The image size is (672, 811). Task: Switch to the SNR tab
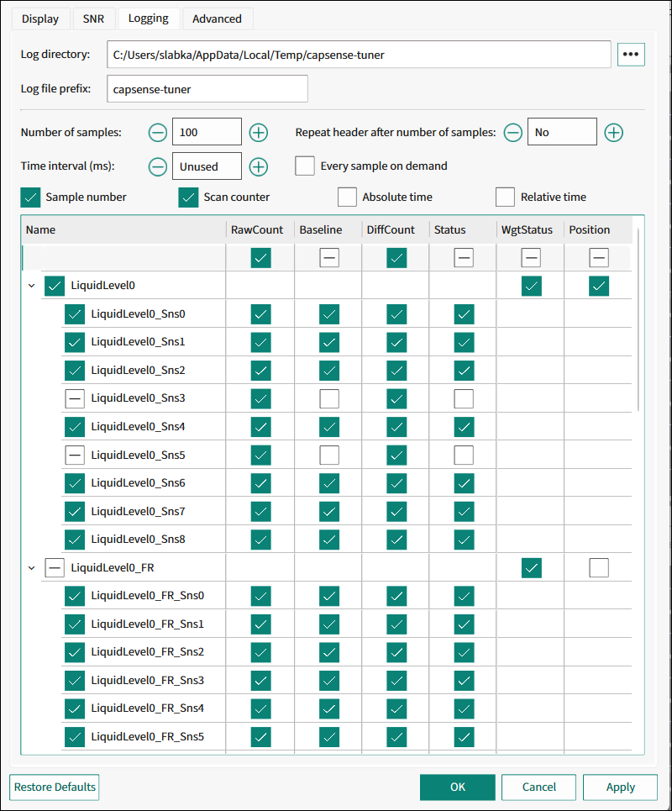click(x=93, y=19)
